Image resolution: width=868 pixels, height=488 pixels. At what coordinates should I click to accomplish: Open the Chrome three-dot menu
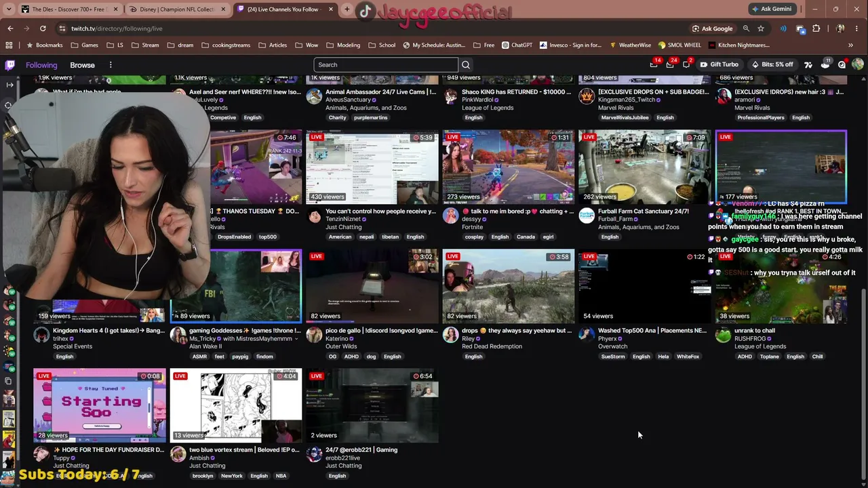(858, 28)
